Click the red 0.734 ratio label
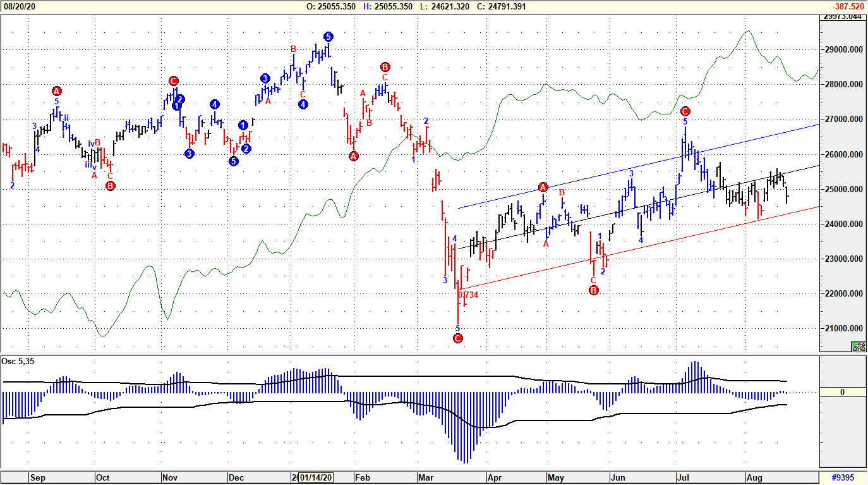Image resolution: width=868 pixels, height=485 pixels. pyautogui.click(x=468, y=295)
